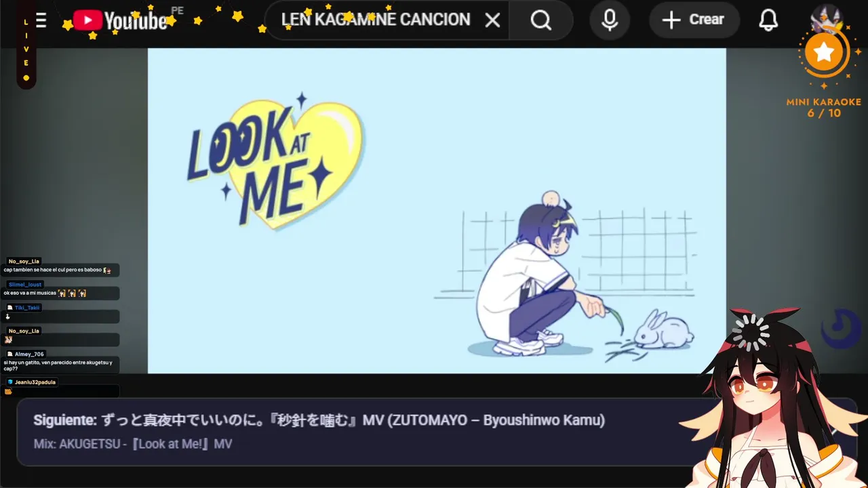Viewport: 868px width, 488px height.
Task: Click the Look at Me video frame
Action: tap(437, 211)
